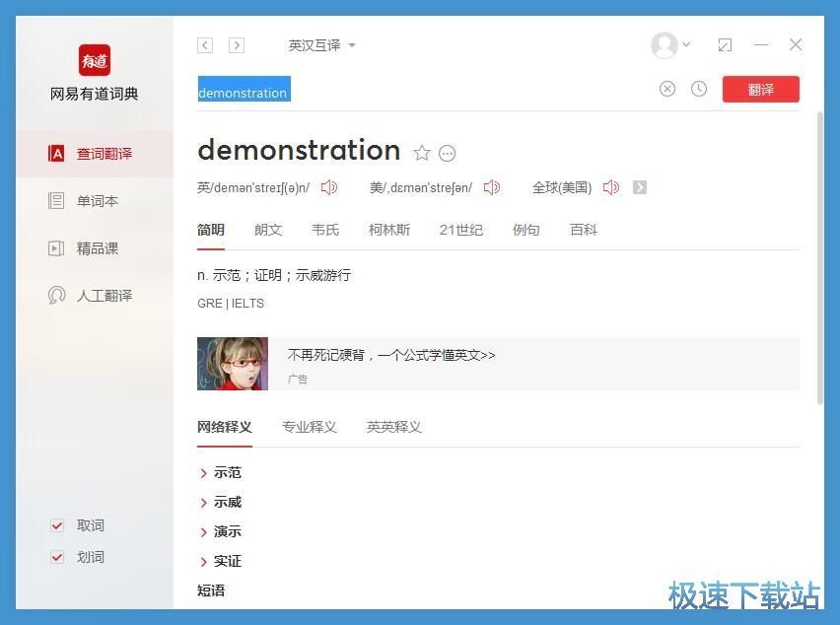The height and width of the screenshot is (625, 840).
Task: Open 查词翻译 in the sidebar
Action: [95, 154]
